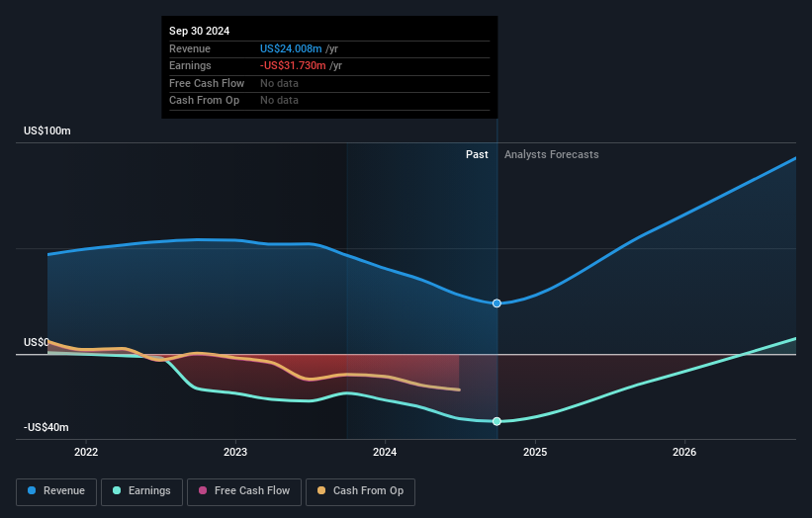
Task: Click the Revenue row label in tooltip
Action: click(190, 48)
